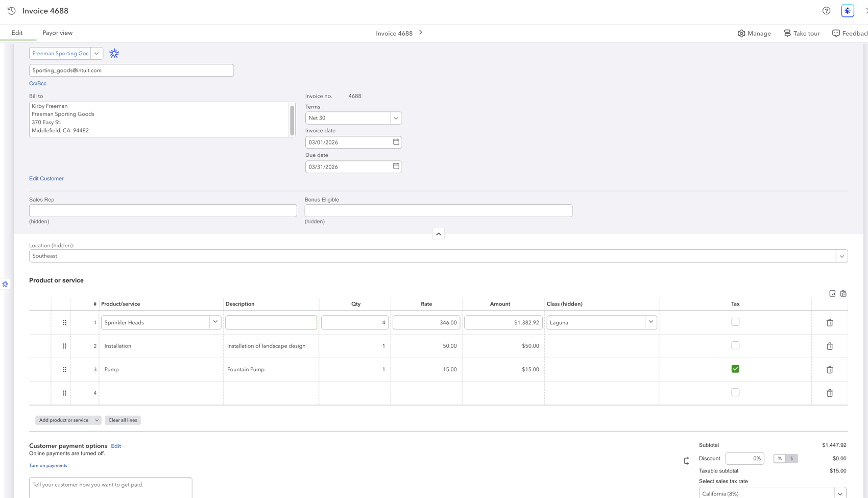868x498 pixels.
Task: Click the payment instructions text box
Action: point(111,488)
